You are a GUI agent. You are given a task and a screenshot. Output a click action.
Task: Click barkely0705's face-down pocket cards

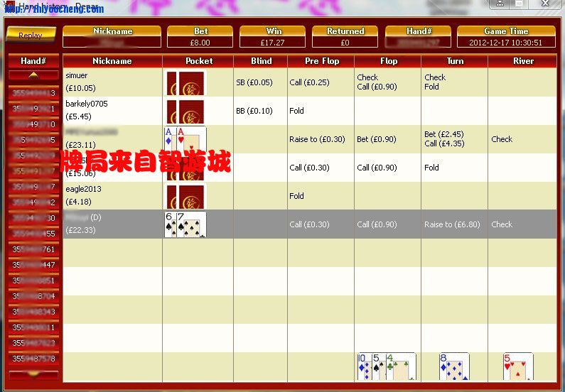pos(185,111)
